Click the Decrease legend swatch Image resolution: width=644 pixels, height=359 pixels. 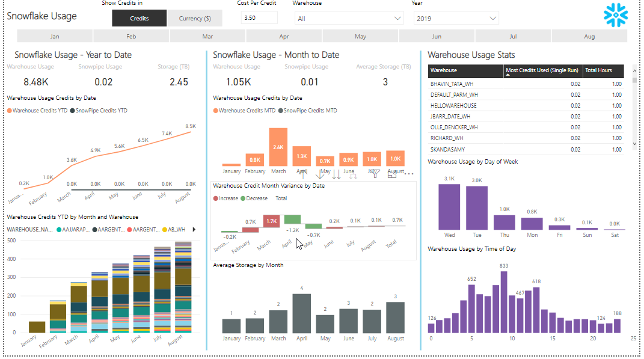[x=243, y=198]
